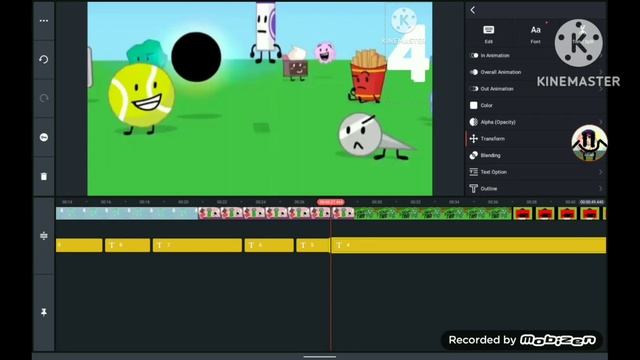Tap the red playhead time marker

pyautogui.click(x=331, y=202)
